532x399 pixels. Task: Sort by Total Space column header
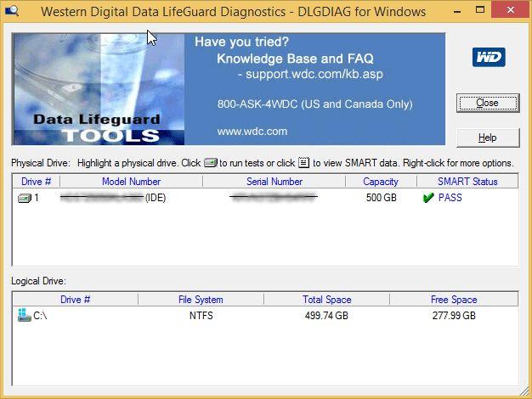[x=326, y=300]
